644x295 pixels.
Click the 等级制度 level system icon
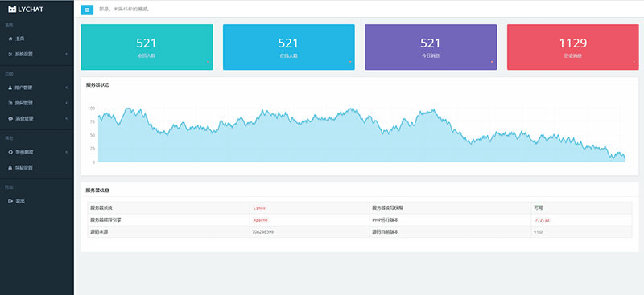click(x=10, y=152)
